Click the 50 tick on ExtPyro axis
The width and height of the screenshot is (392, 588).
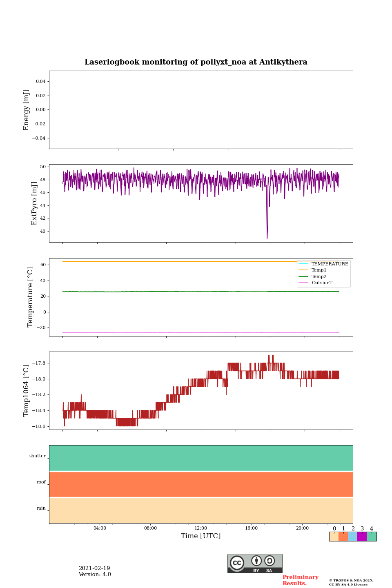[x=43, y=167]
